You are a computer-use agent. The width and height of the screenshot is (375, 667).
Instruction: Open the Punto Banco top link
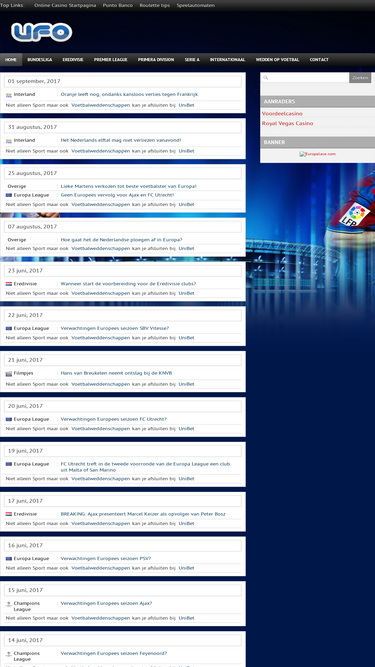pyautogui.click(x=118, y=6)
